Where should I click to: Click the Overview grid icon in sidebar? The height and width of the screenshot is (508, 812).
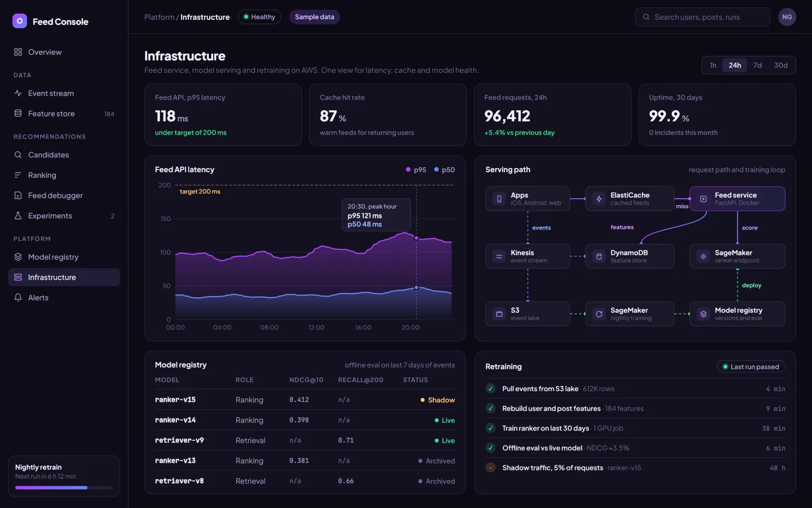click(18, 52)
